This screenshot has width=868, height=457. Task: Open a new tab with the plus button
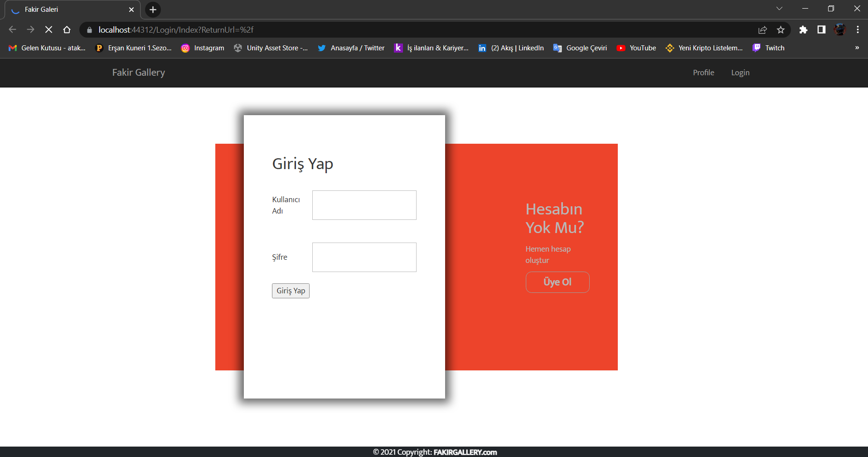click(153, 10)
